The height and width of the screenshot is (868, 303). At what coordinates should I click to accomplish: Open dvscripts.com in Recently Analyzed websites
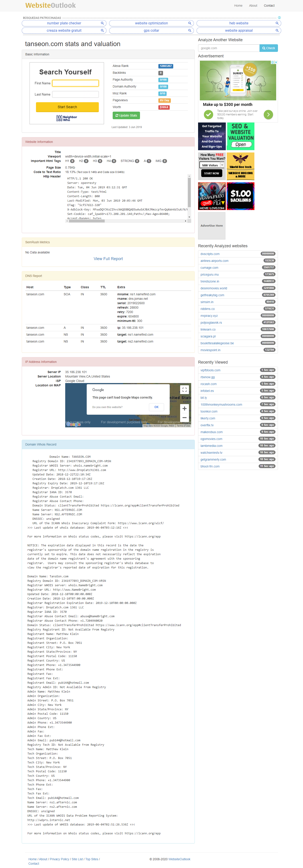pos(210,254)
